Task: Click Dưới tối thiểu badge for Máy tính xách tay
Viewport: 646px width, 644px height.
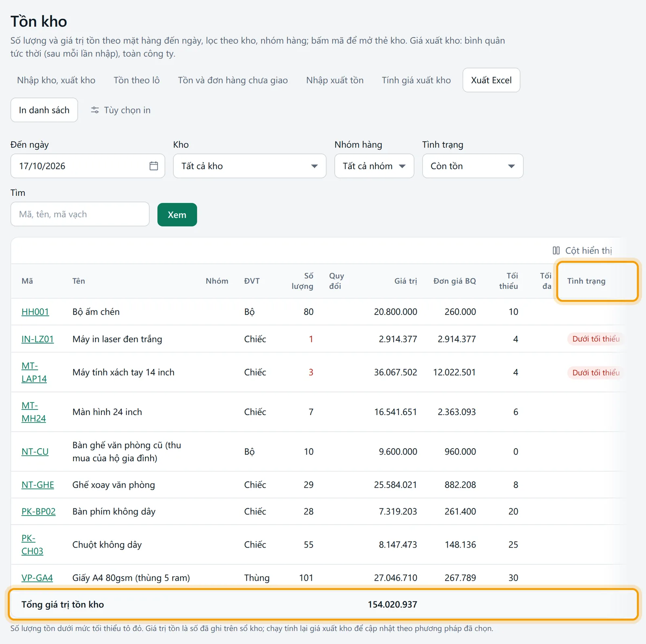Action: point(596,373)
